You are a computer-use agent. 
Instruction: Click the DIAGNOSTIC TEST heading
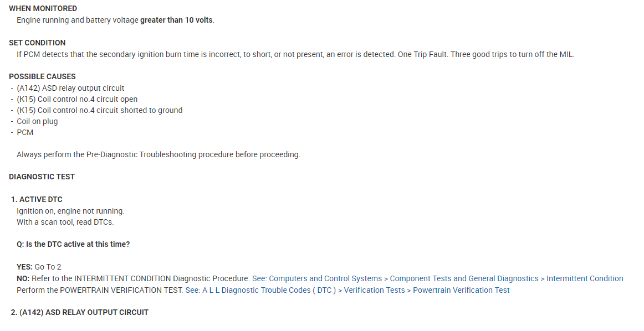(42, 177)
